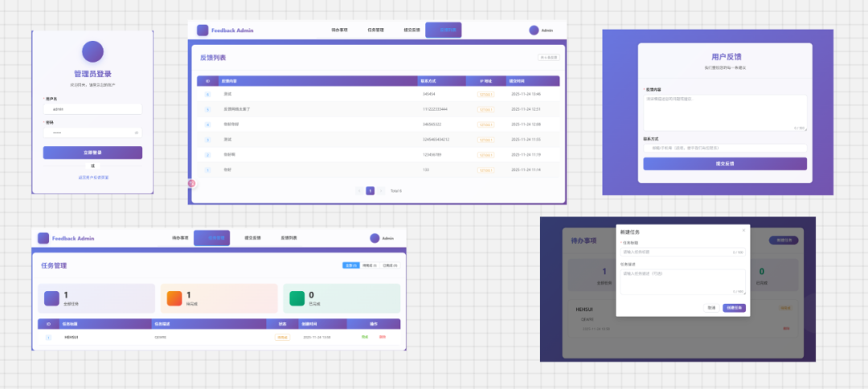Open the 待办事项 tab on the 反馈列表 page
Screen dimensions: 868x389
[339, 30]
